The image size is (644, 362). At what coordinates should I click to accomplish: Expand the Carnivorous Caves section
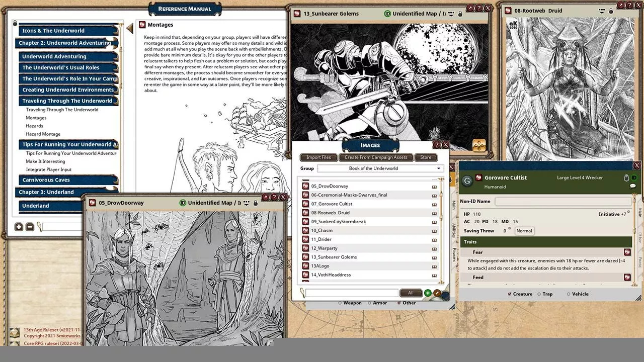[x=68, y=180]
